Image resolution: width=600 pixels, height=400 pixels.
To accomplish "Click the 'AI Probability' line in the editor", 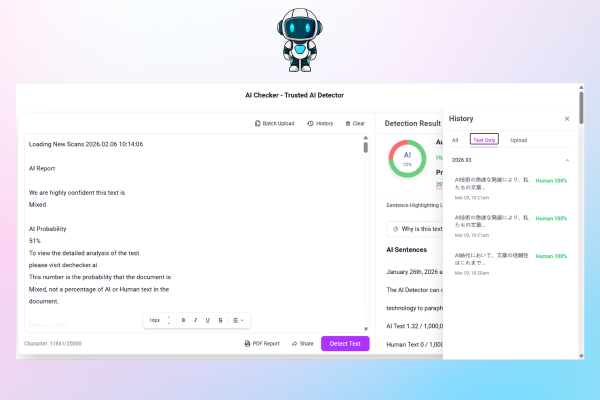I will click(x=47, y=229).
